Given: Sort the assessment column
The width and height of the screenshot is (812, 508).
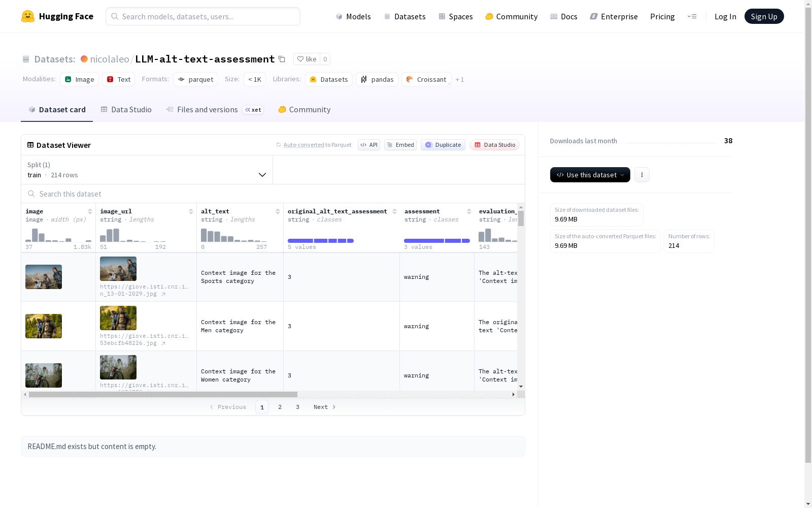Looking at the screenshot, I should 469,211.
